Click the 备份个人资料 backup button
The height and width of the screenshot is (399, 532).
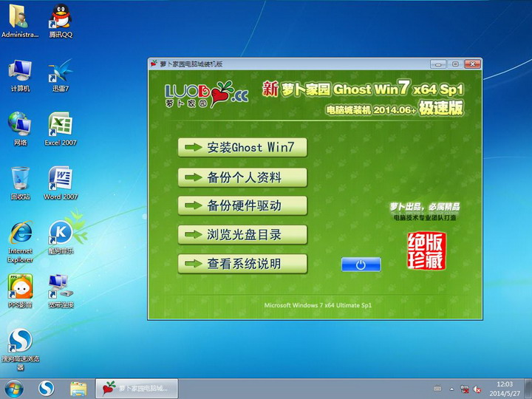coord(242,177)
